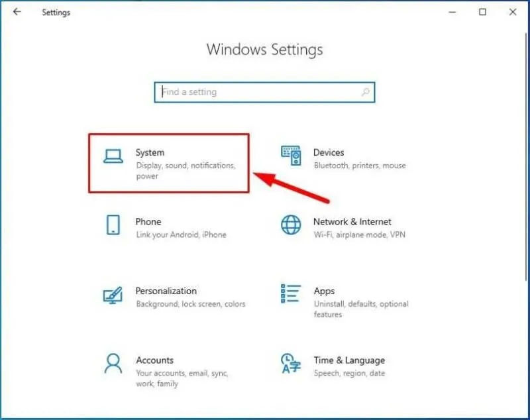Open the System laptop icon
Viewport: 530px width, 420px height.
point(113,156)
